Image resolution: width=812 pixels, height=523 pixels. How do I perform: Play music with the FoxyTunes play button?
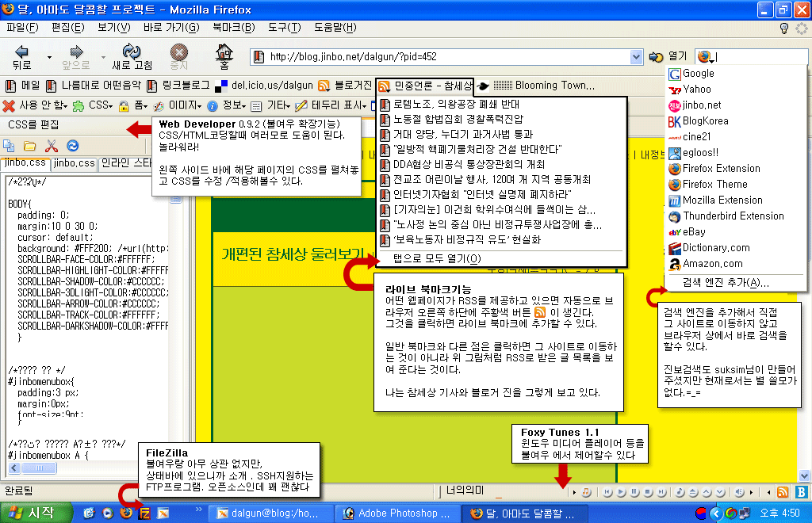tap(622, 492)
